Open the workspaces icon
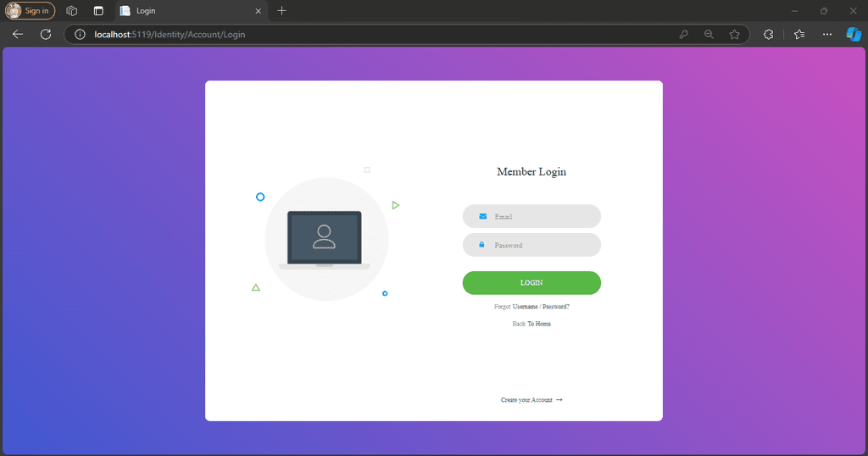Image resolution: width=868 pixels, height=456 pixels. click(x=71, y=10)
